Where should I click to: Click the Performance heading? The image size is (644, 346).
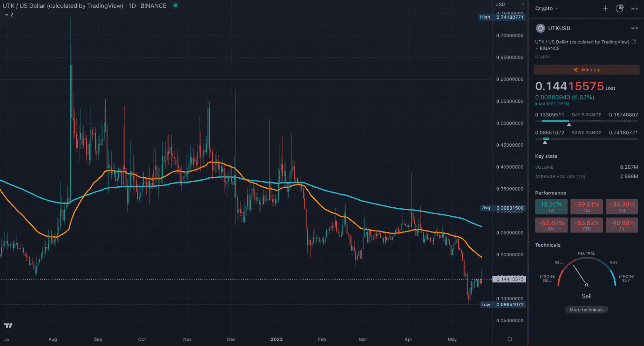pos(551,193)
